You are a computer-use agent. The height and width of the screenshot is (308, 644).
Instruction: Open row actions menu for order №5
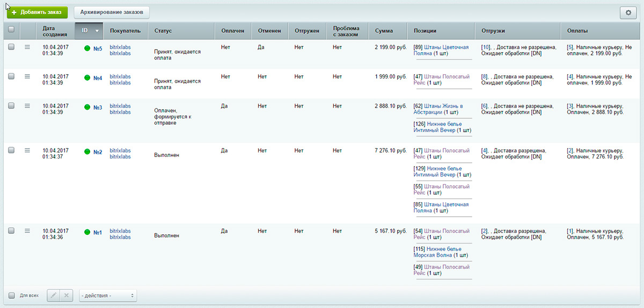[27, 47]
